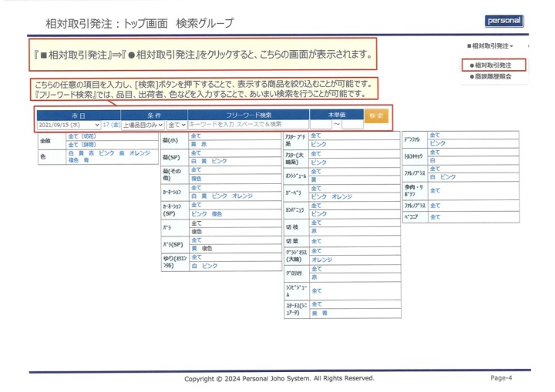Click 白 for トルコキキョウ
The image size is (555, 392).
pos(432,160)
